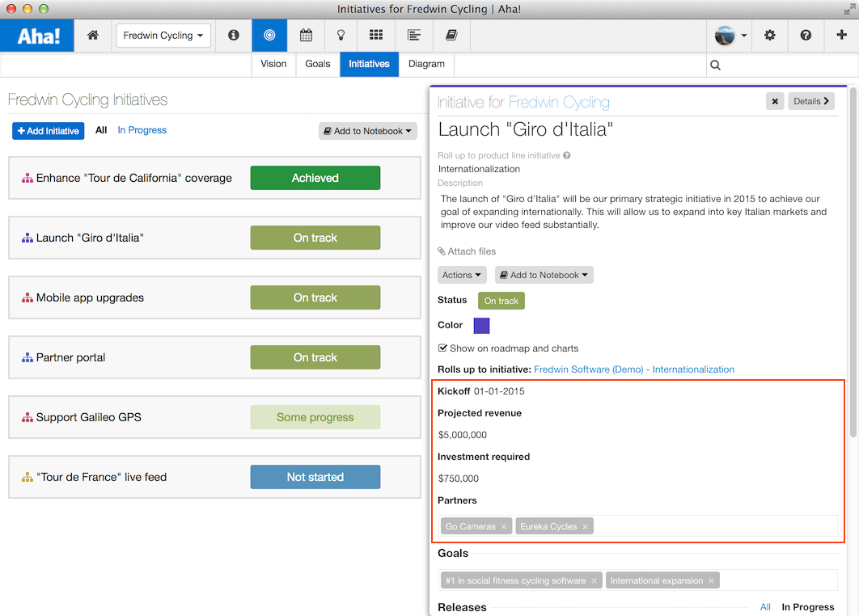The width and height of the screenshot is (859, 616).
Task: Open the settings gear icon
Action: [x=770, y=35]
